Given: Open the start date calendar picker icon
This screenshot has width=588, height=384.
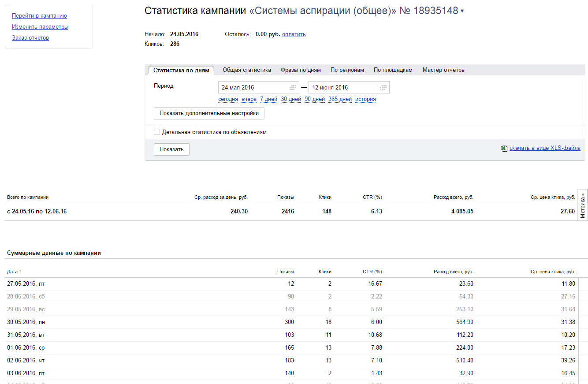Looking at the screenshot, I should [293, 87].
